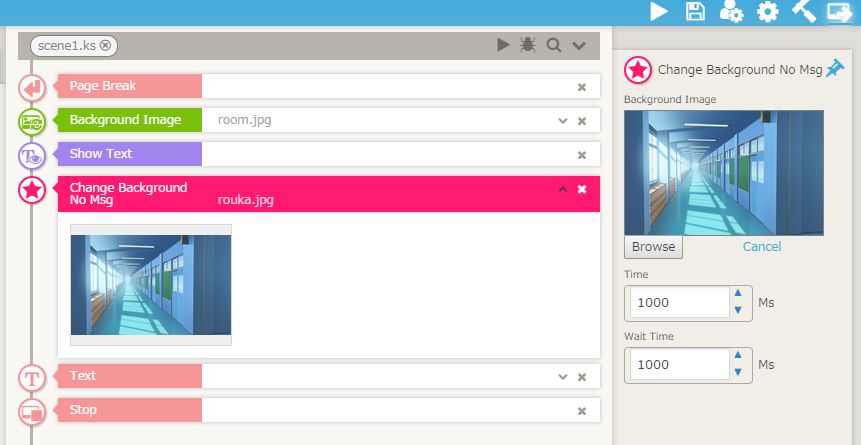
Task: Click the Browse button
Action: coord(653,247)
